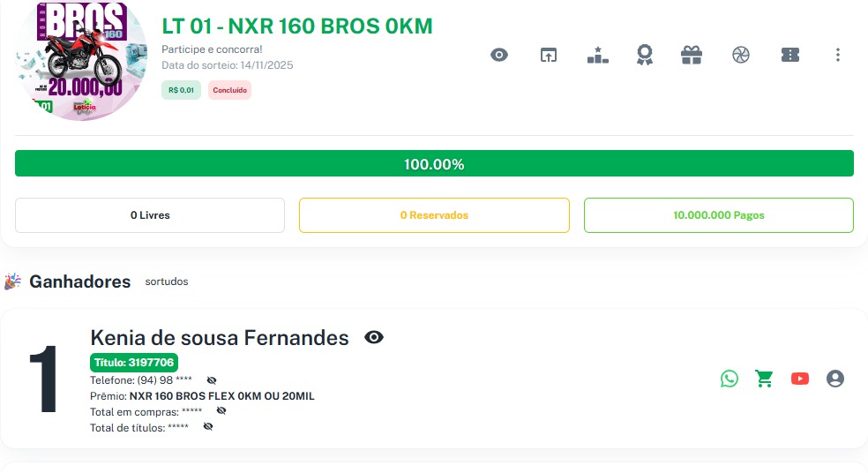Screen dimensions: 868x473
Task: Open the winner's user profile icon
Action: pyautogui.click(x=835, y=379)
